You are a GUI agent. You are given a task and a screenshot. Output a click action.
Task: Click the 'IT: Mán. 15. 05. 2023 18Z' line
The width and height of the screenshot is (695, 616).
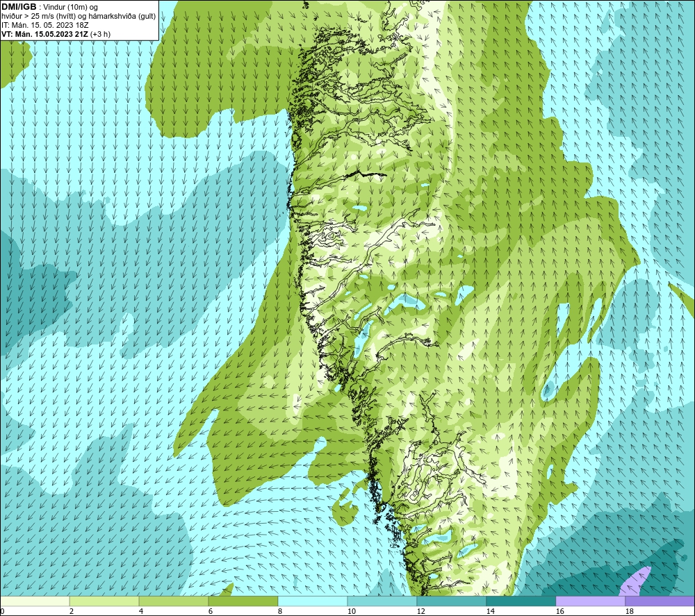tap(44, 25)
